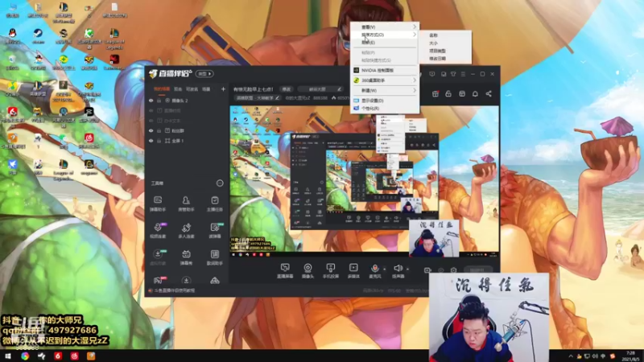Add 多媒体 multimedia source
The image size is (644, 362).
pyautogui.click(x=353, y=271)
